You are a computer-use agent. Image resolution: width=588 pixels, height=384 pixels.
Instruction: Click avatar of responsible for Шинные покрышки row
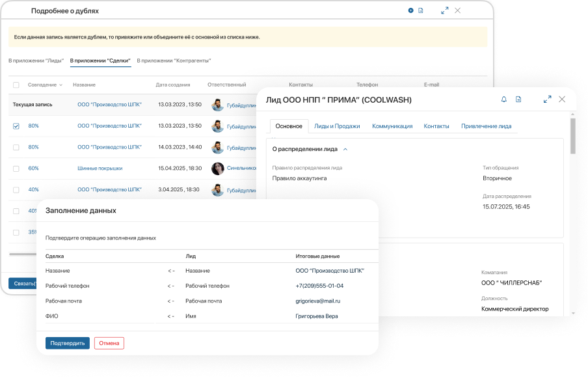tap(218, 169)
